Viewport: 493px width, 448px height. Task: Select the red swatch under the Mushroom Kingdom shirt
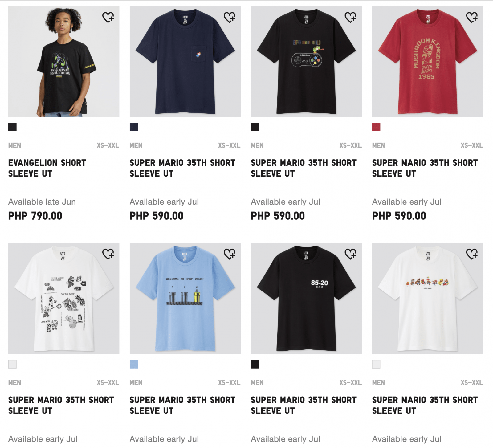(x=376, y=127)
